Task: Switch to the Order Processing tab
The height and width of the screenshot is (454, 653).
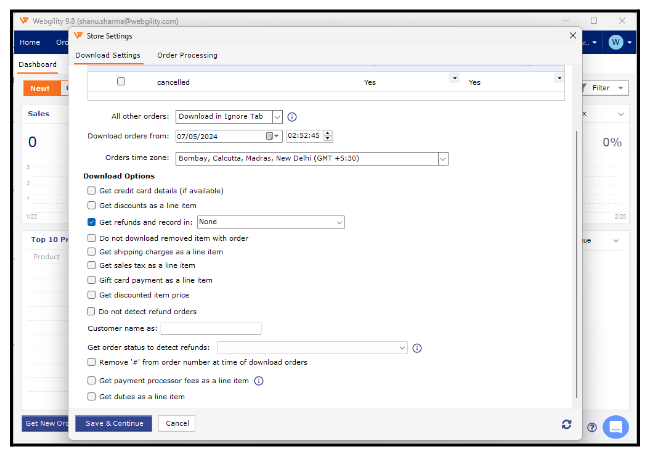Action: pos(187,55)
